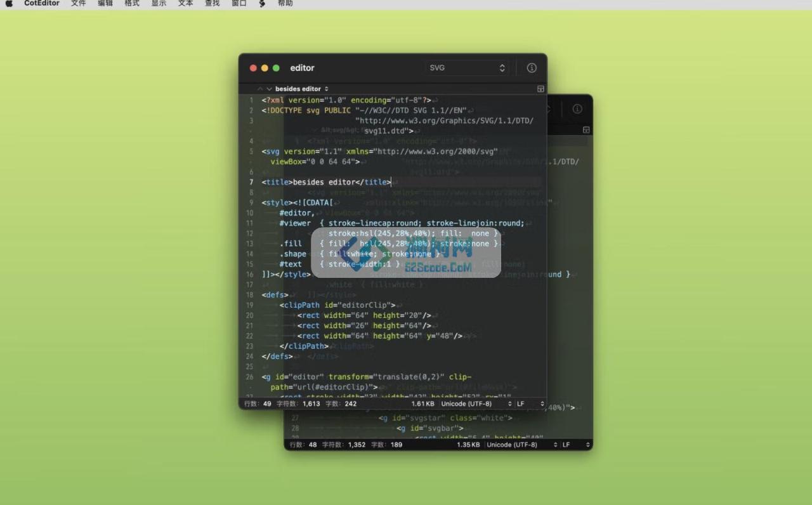Open Unicode (UTF-8) encoding popup in back window

pos(522,445)
